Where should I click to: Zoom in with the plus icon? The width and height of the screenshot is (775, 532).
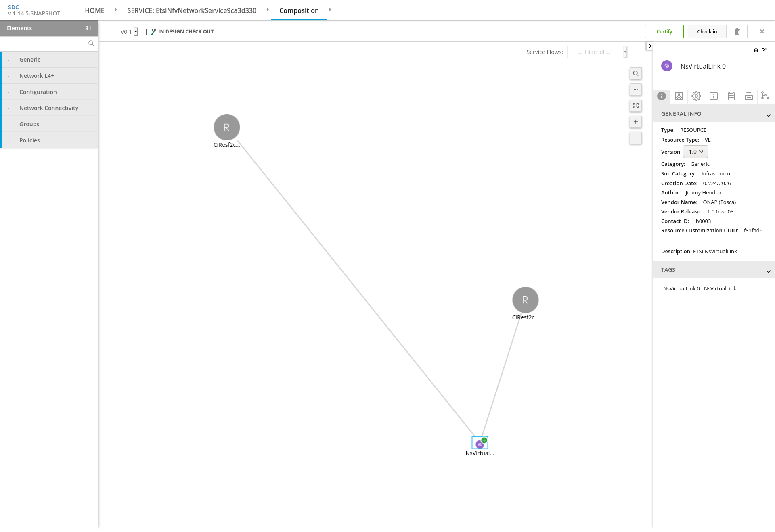click(635, 122)
